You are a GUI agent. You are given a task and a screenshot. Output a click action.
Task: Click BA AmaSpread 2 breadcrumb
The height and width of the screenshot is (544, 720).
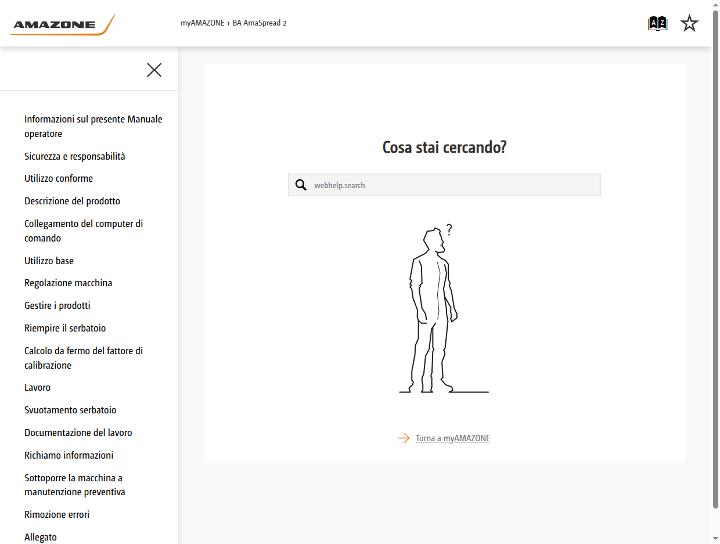click(x=259, y=23)
